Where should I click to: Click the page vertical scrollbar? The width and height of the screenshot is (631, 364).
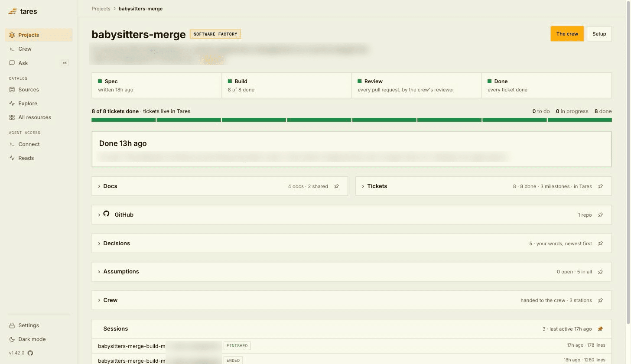click(628, 162)
